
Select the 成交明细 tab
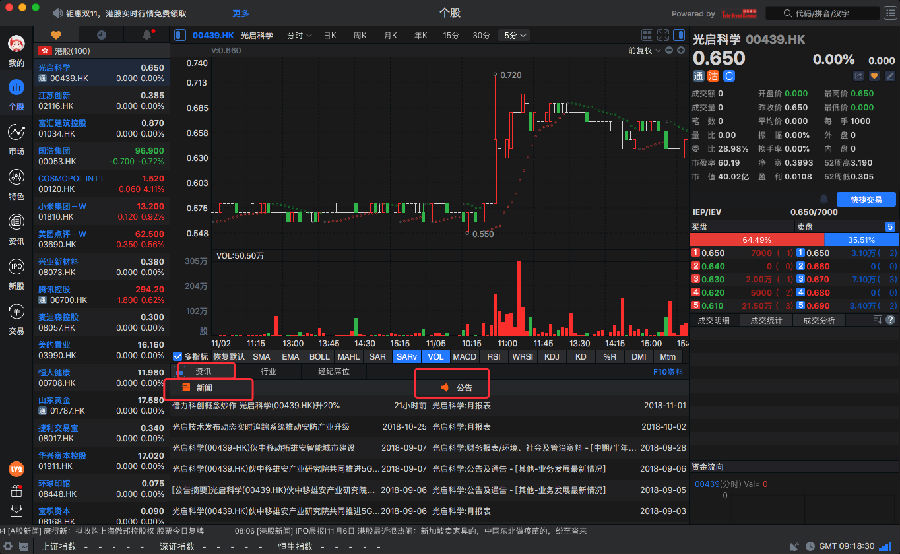click(714, 320)
